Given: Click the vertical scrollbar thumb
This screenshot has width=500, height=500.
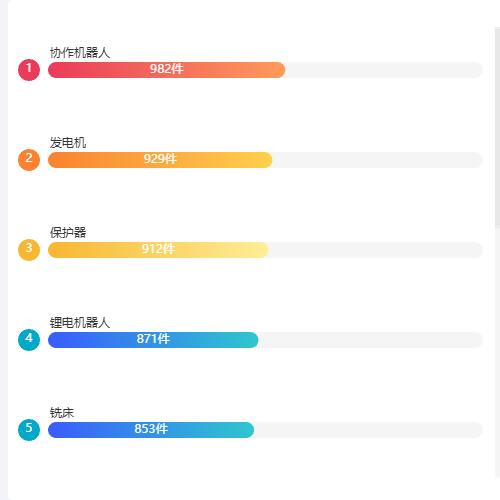Looking at the screenshot, I should coord(498,128).
